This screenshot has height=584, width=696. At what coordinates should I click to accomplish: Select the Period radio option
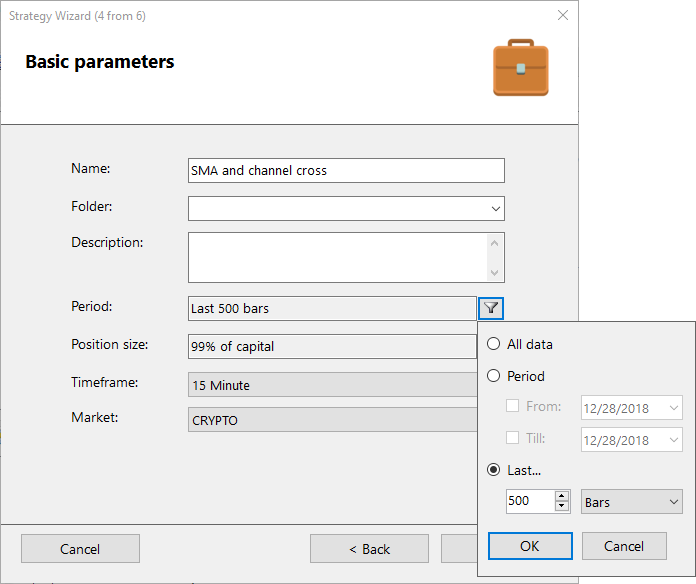pos(494,376)
